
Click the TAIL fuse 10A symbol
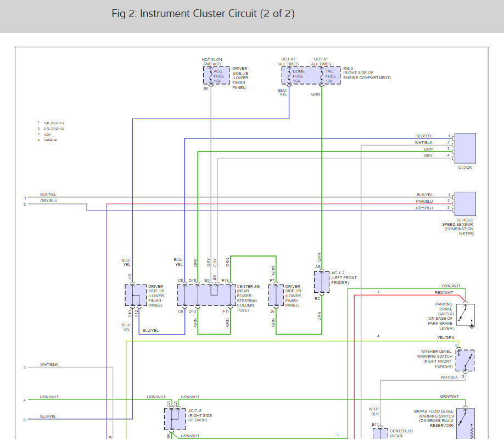(x=328, y=76)
